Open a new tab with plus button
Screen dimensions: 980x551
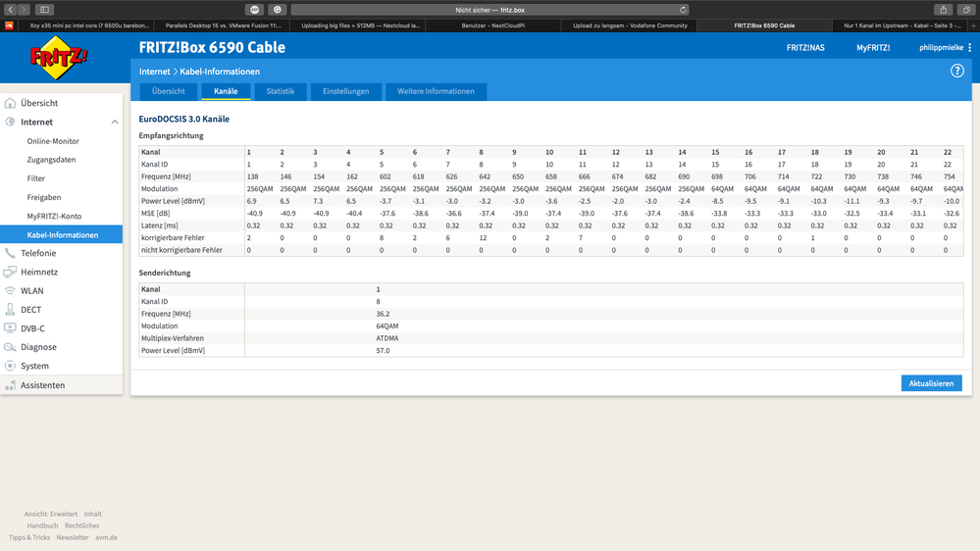pyautogui.click(x=973, y=25)
